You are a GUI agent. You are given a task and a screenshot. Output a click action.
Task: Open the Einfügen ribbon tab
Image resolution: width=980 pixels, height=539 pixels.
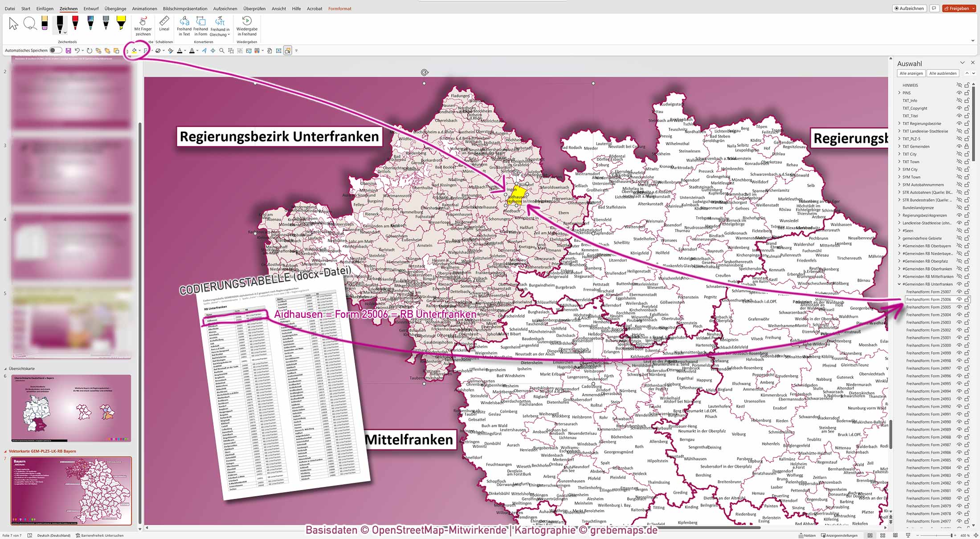pyautogui.click(x=45, y=8)
